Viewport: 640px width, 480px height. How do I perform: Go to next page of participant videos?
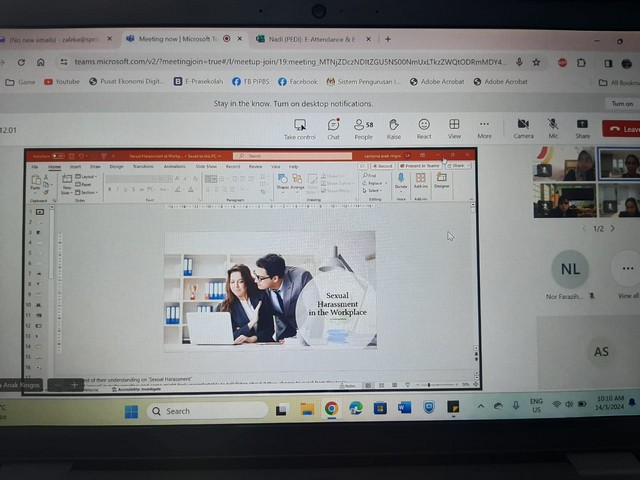click(x=612, y=228)
